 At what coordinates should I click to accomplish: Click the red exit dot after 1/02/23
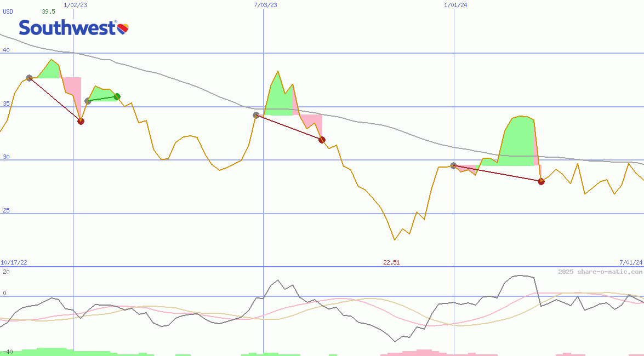coord(81,121)
